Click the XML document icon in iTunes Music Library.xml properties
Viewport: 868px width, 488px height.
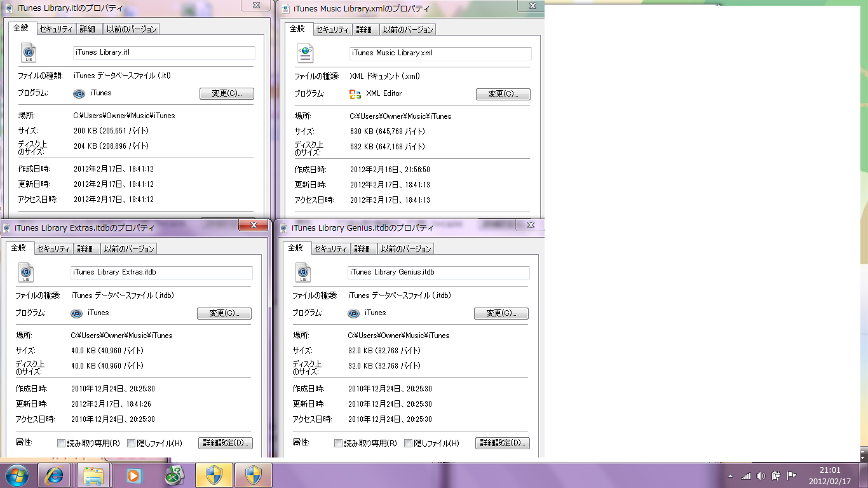[x=306, y=53]
